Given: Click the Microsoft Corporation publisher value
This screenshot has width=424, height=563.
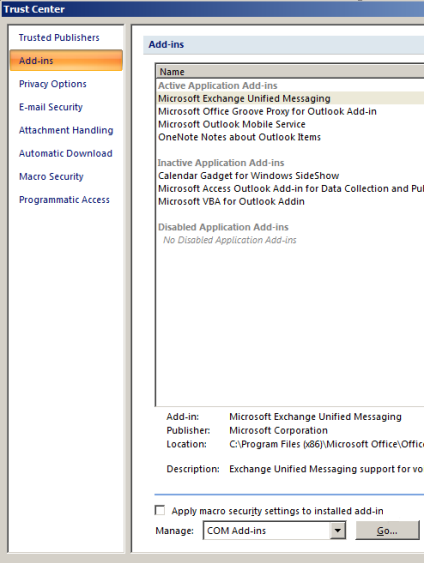Looking at the screenshot, I should click(x=278, y=430).
